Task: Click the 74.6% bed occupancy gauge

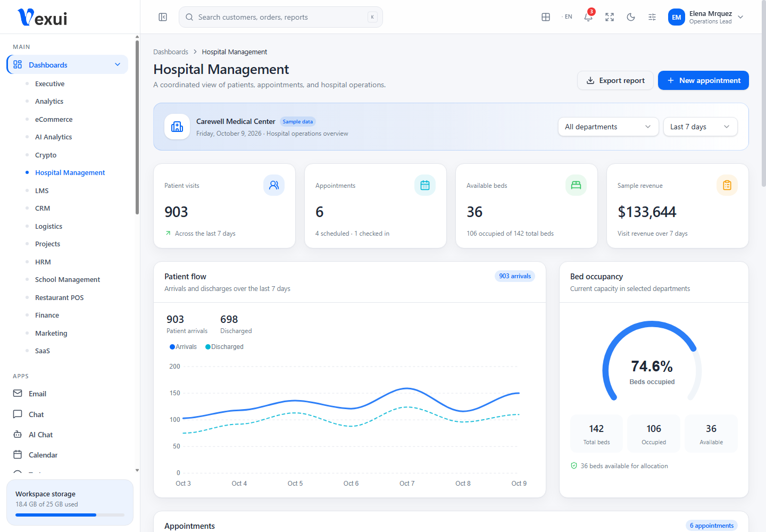Action: [x=652, y=361]
